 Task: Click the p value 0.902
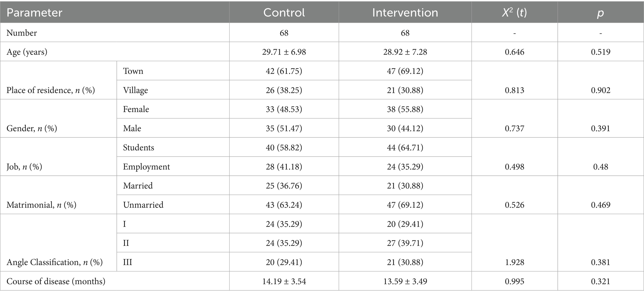coord(600,90)
